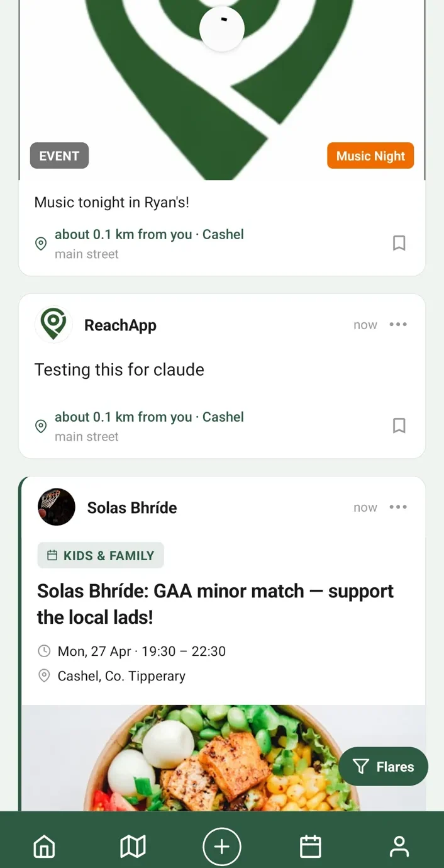The width and height of the screenshot is (444, 868).
Task: Tap the location pin on Ryan's event
Action: pyautogui.click(x=40, y=244)
